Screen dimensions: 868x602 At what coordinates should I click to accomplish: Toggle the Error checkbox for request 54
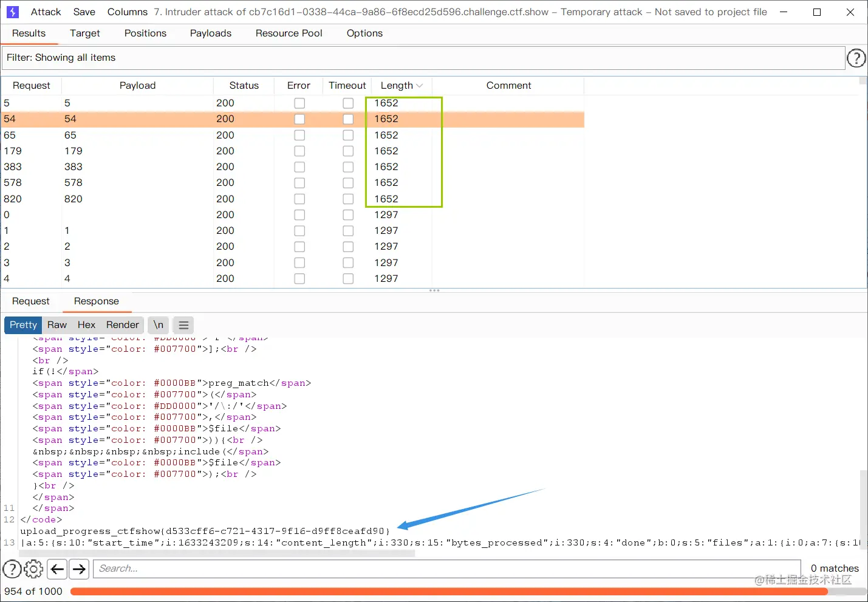(299, 119)
